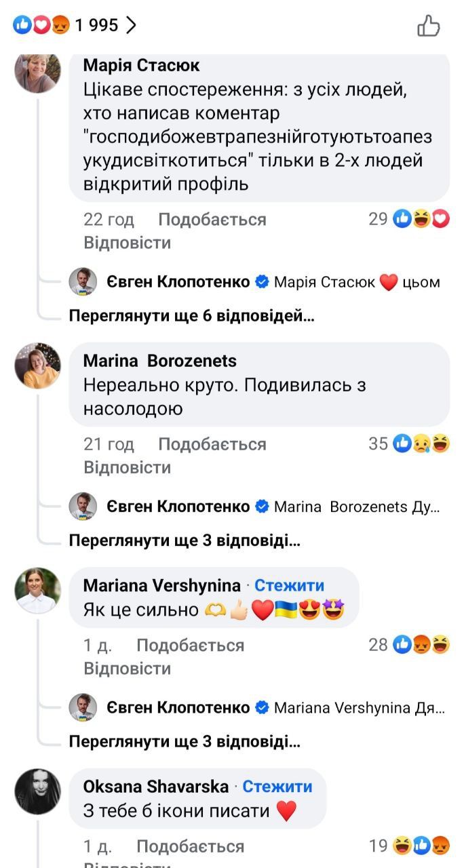Tap verified badge beside Євген Клопотенко's first reply
This screenshot has width=464, height=868.
pyautogui.click(x=262, y=282)
